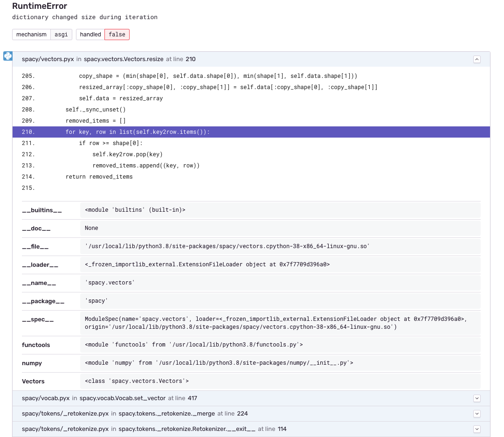Expand the _retokenize._merge frame chevron
The height and width of the screenshot is (437, 504).
pos(476,414)
